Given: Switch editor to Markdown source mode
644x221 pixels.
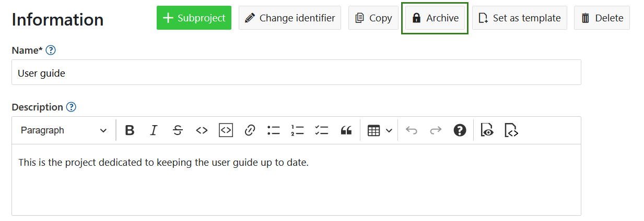Looking at the screenshot, I should point(511,130).
